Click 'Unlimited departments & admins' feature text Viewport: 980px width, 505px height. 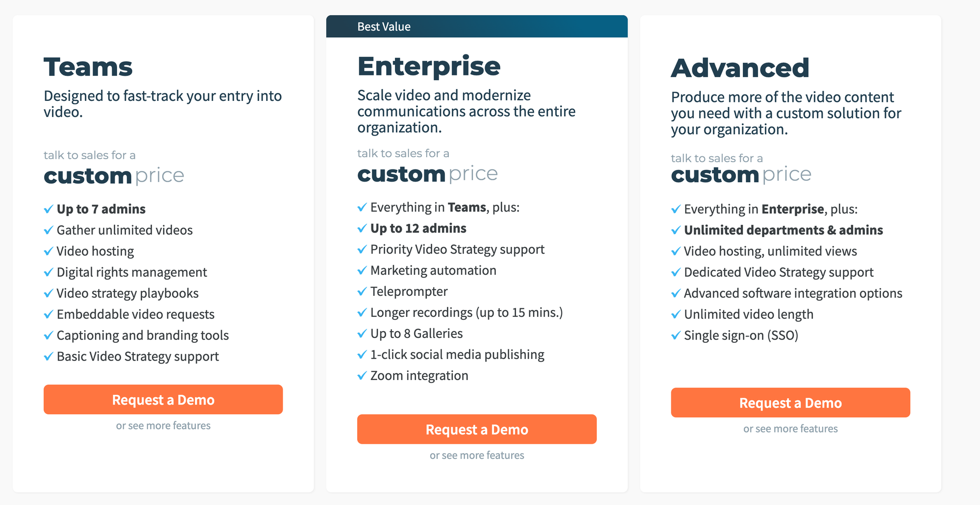783,230
